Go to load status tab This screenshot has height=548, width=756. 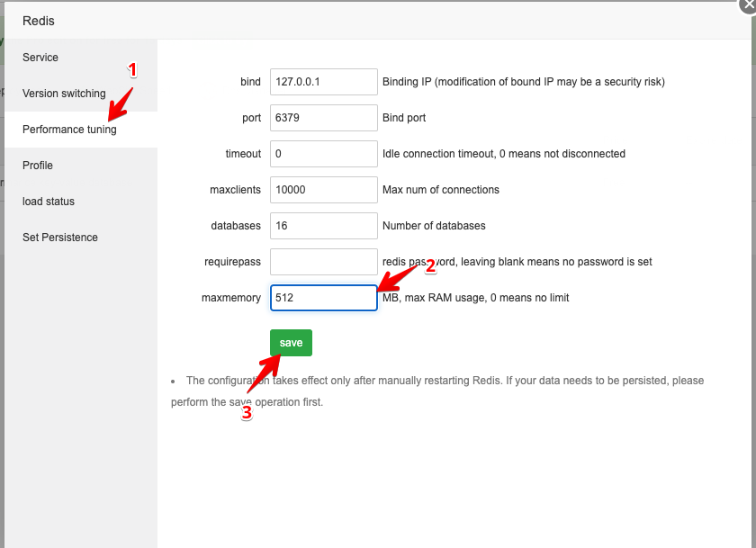[80, 202]
